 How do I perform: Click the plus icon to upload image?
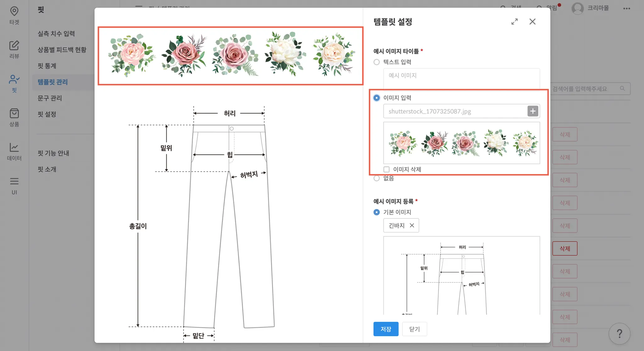(533, 111)
